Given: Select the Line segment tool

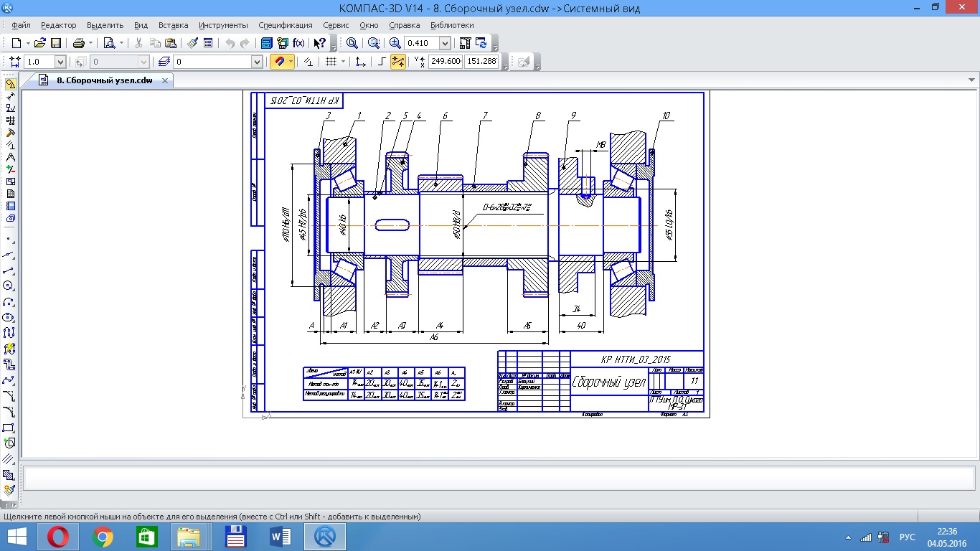Looking at the screenshot, I should (x=9, y=270).
